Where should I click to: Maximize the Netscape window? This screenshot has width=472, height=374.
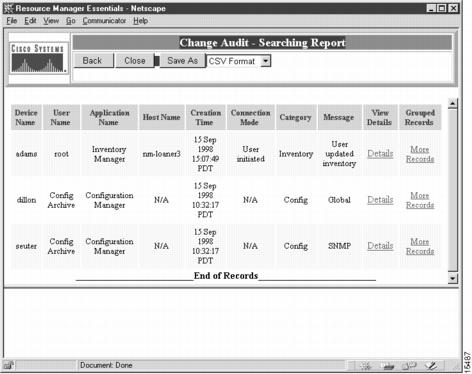click(x=442, y=8)
